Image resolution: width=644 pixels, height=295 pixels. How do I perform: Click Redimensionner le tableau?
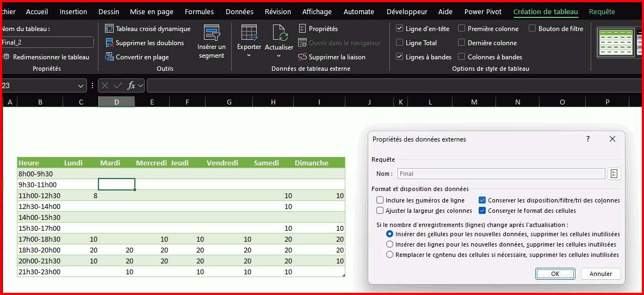pos(46,57)
